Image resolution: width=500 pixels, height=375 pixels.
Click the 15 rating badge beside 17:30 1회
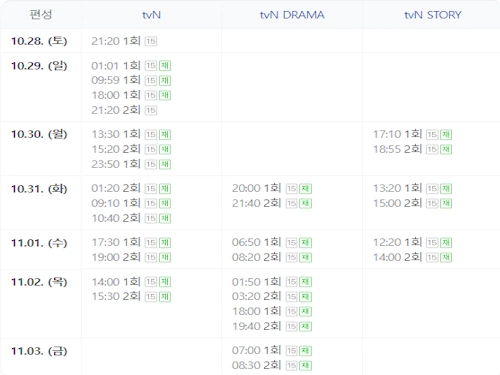click(151, 243)
